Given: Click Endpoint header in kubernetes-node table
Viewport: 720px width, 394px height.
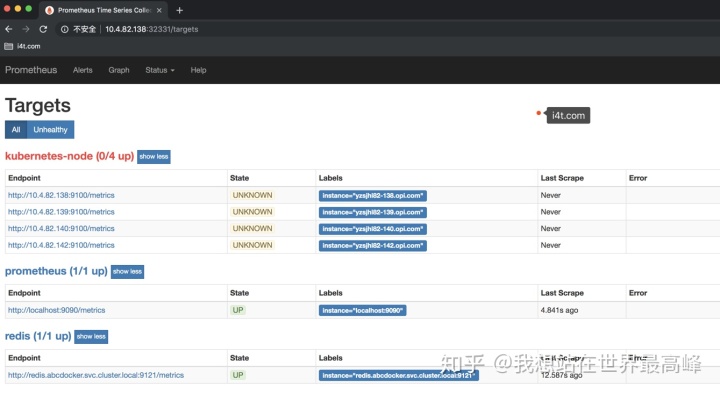Looking at the screenshot, I should pyautogui.click(x=24, y=178).
